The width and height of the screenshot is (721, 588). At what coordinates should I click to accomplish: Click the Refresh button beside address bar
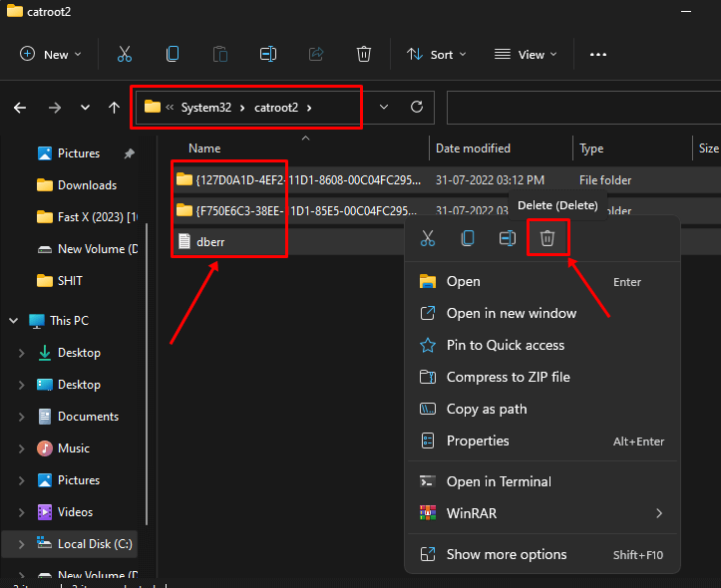pyautogui.click(x=417, y=107)
